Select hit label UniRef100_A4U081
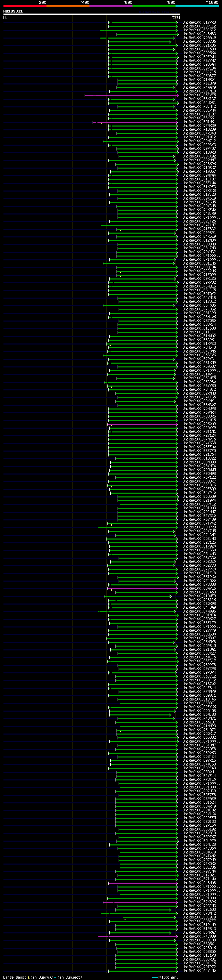Viewport: 222px width, 980px height. point(199,103)
